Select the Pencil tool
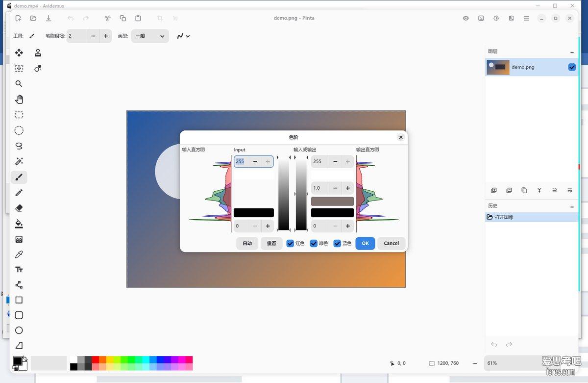This screenshot has height=383, width=588. point(19,193)
